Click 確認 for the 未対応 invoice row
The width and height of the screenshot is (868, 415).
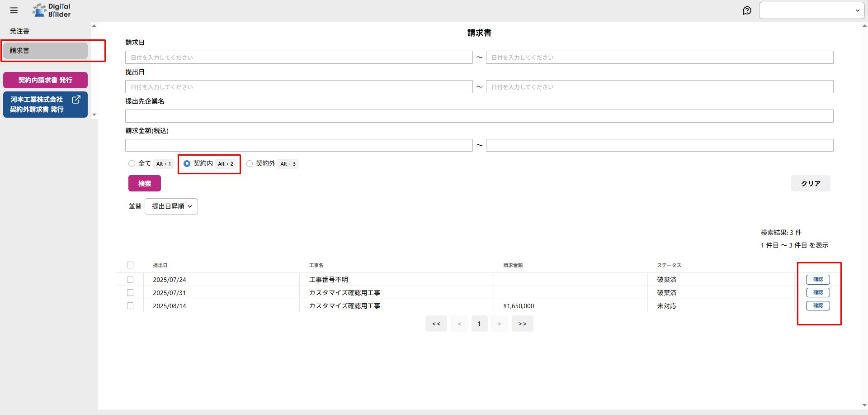pyautogui.click(x=817, y=305)
